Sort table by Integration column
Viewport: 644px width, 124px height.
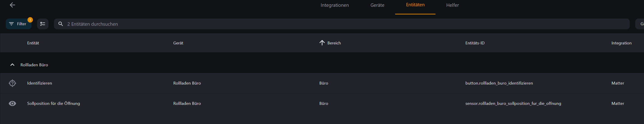tap(621, 43)
